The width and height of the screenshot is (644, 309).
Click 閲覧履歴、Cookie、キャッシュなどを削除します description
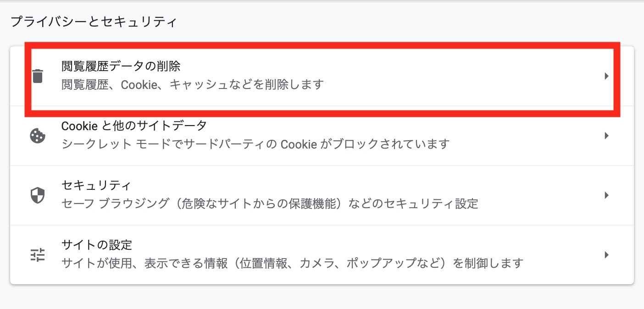coord(193,85)
